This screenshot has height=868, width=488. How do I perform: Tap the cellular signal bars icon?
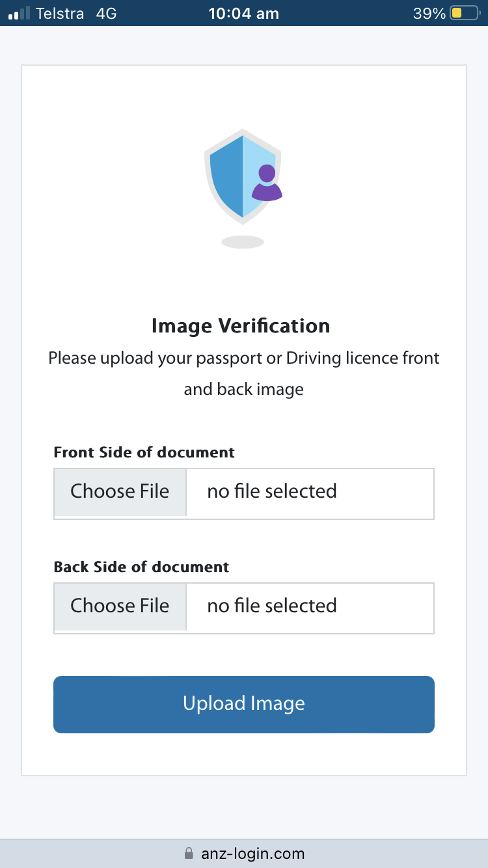(x=19, y=13)
